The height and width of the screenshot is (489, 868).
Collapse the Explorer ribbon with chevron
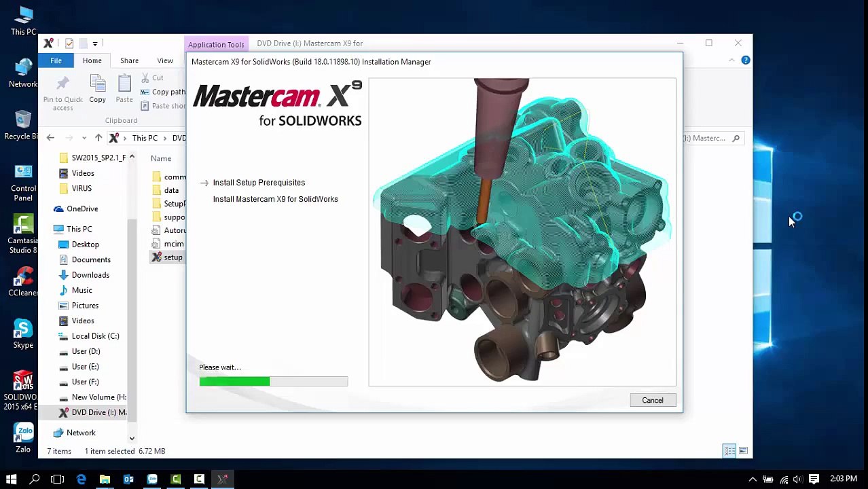click(x=731, y=60)
